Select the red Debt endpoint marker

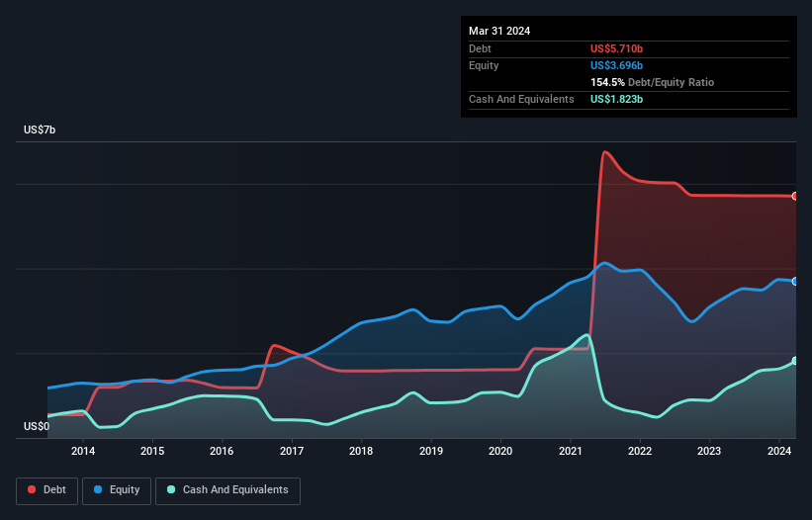pyautogui.click(x=795, y=196)
